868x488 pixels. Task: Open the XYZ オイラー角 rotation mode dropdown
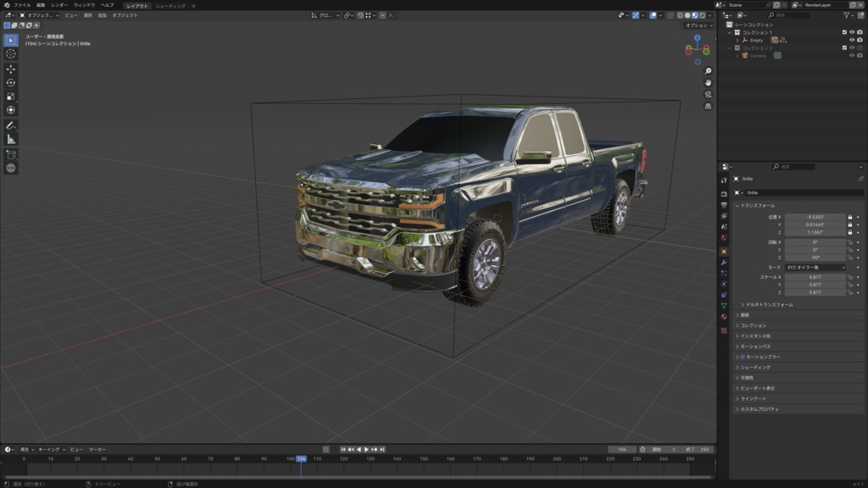[x=815, y=267]
